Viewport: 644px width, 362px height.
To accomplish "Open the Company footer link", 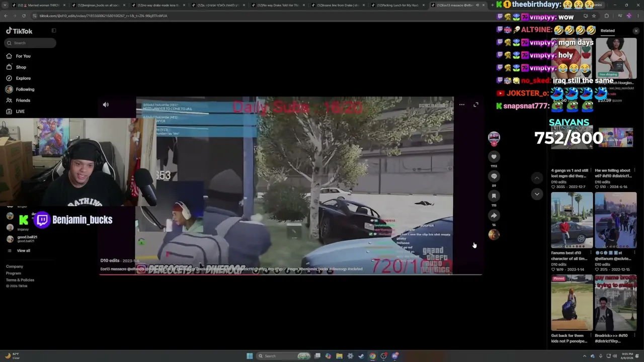I will coord(15,266).
